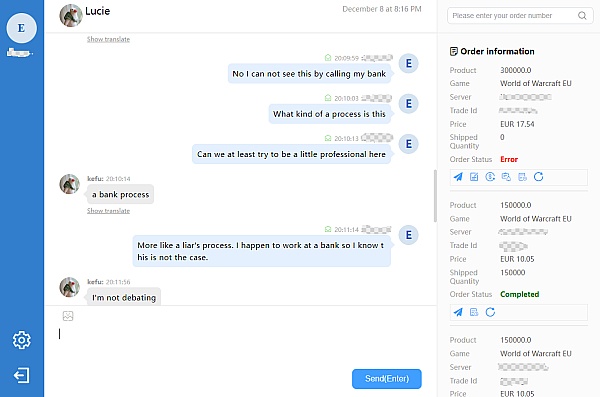Click the chat history scrollbar thumb
The image size is (600, 397).
[435, 196]
